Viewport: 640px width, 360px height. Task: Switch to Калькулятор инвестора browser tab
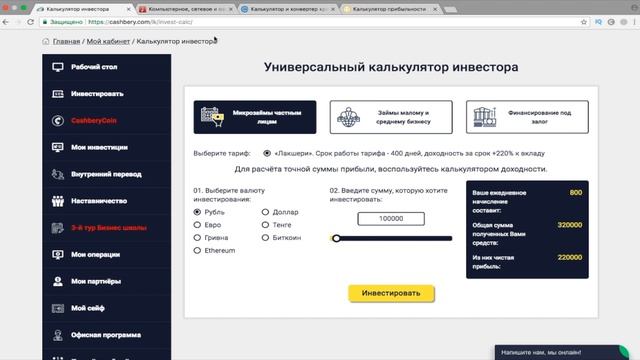pos(82,9)
